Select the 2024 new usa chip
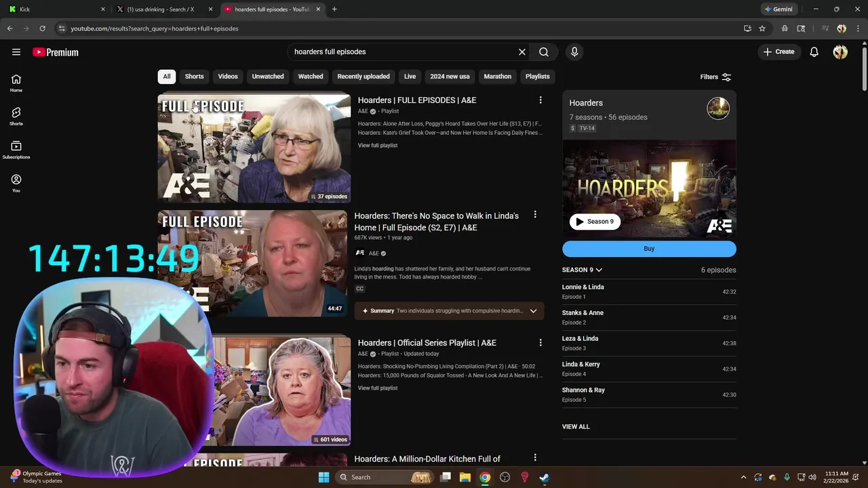Screen dimensions: 868x488 click(450, 77)
